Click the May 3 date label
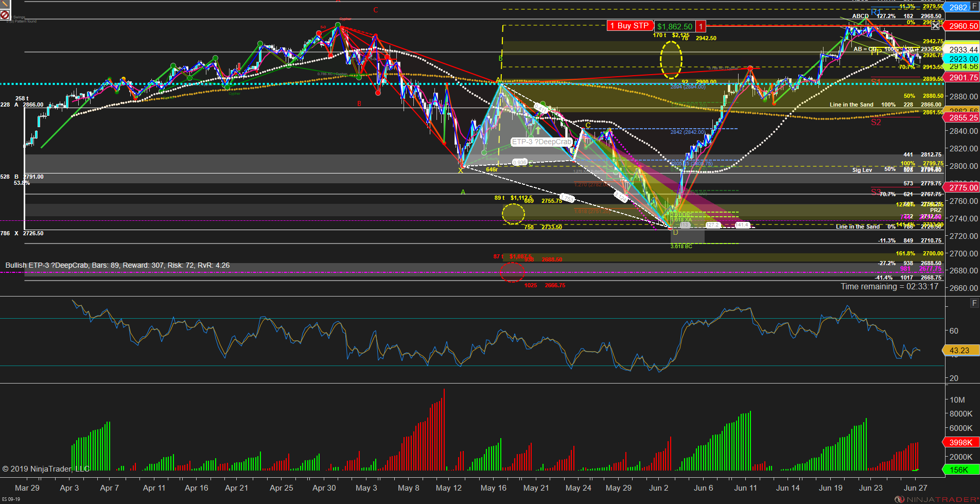Image resolution: width=980 pixels, height=504 pixels. coord(366,488)
